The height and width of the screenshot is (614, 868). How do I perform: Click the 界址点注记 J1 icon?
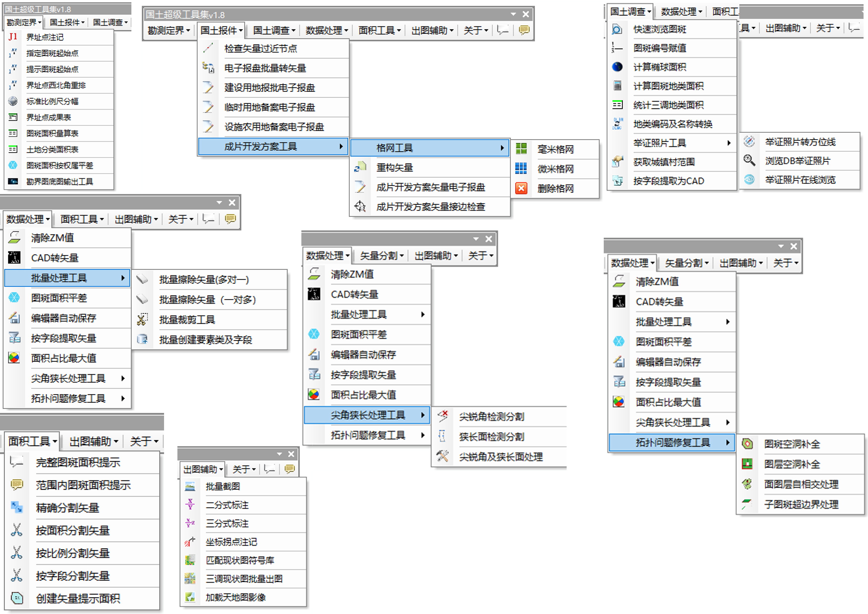tap(13, 37)
